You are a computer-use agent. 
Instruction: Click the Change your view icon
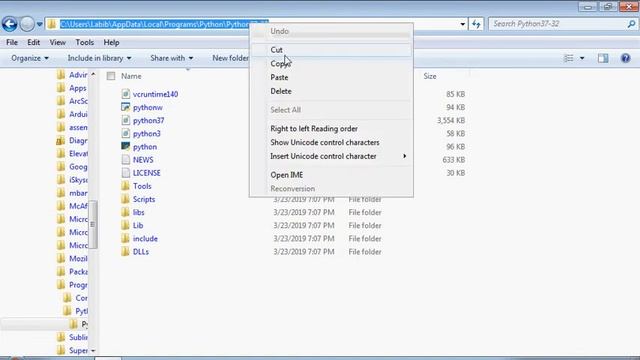click(569, 58)
